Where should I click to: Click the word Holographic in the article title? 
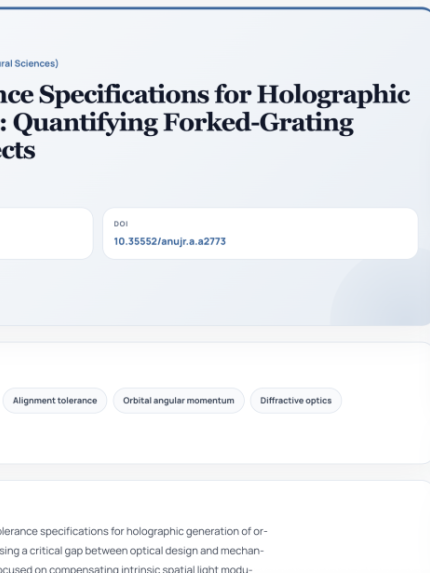pos(333,95)
